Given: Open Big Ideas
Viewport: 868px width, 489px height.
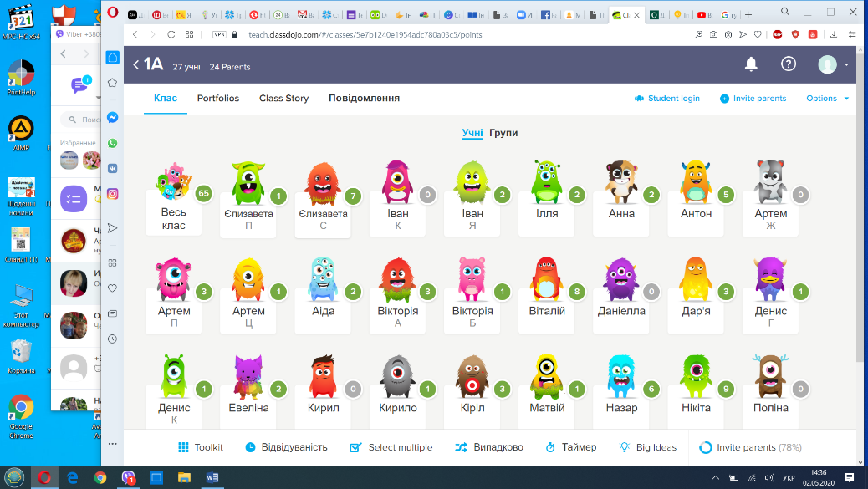Looking at the screenshot, I should click(x=648, y=447).
